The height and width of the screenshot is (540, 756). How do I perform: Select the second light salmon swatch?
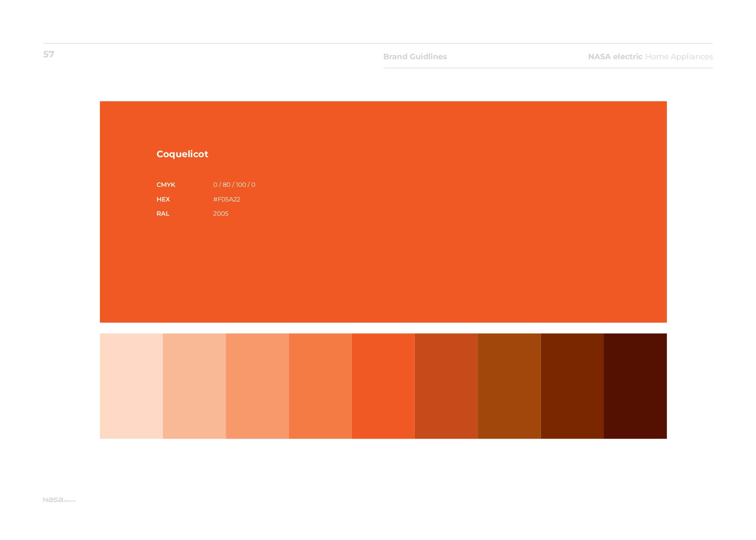click(x=194, y=386)
